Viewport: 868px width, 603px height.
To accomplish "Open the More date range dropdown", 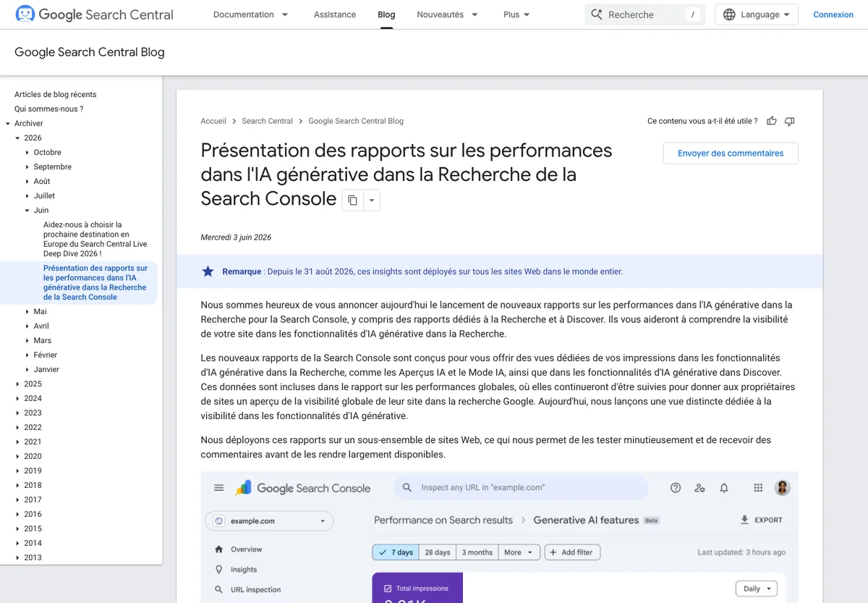I will click(x=519, y=552).
